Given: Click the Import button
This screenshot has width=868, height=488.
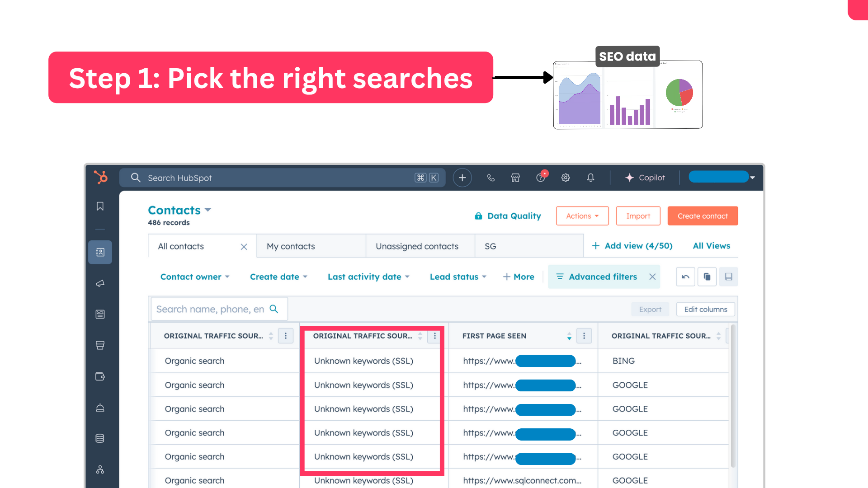Looking at the screenshot, I should tap(638, 216).
